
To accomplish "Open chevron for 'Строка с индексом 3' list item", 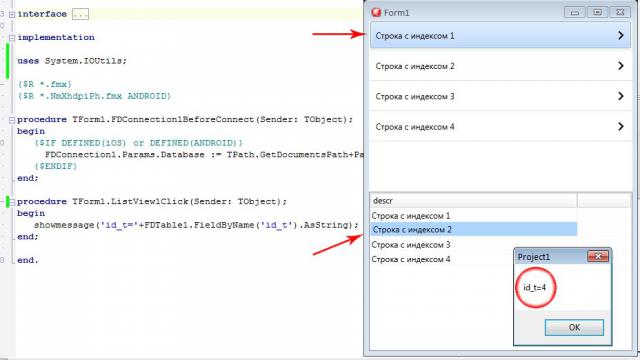I will click(621, 96).
